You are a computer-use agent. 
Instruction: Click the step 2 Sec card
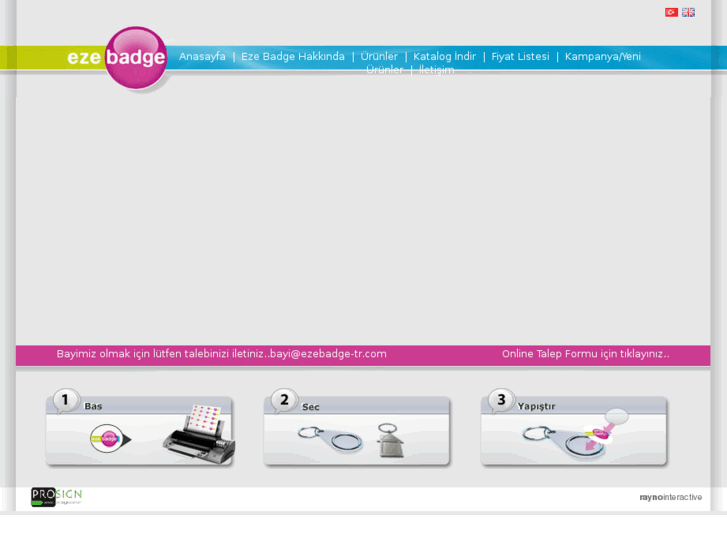357,430
